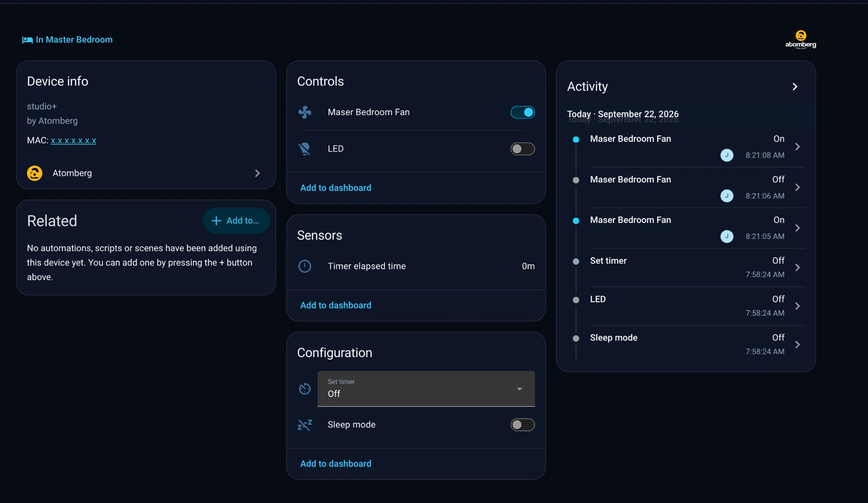Click the yellow Atomberg icon in Device info

pyautogui.click(x=35, y=173)
